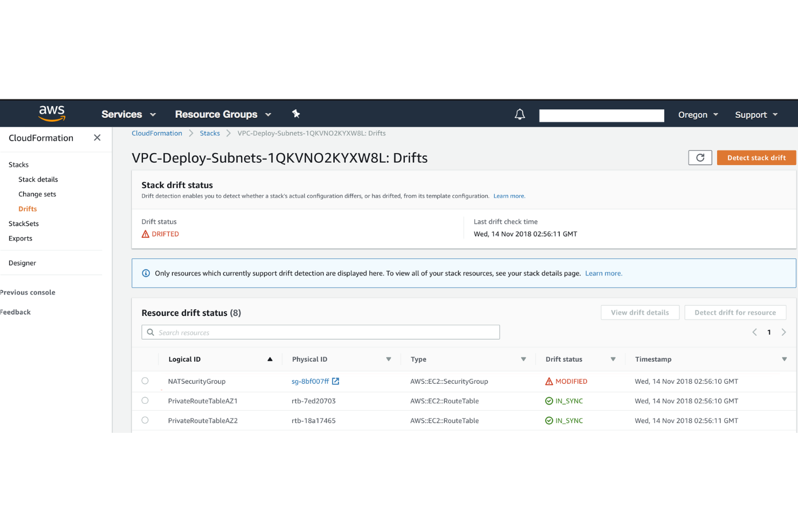Open sg-8bf007ff via the external link icon

(x=335, y=381)
